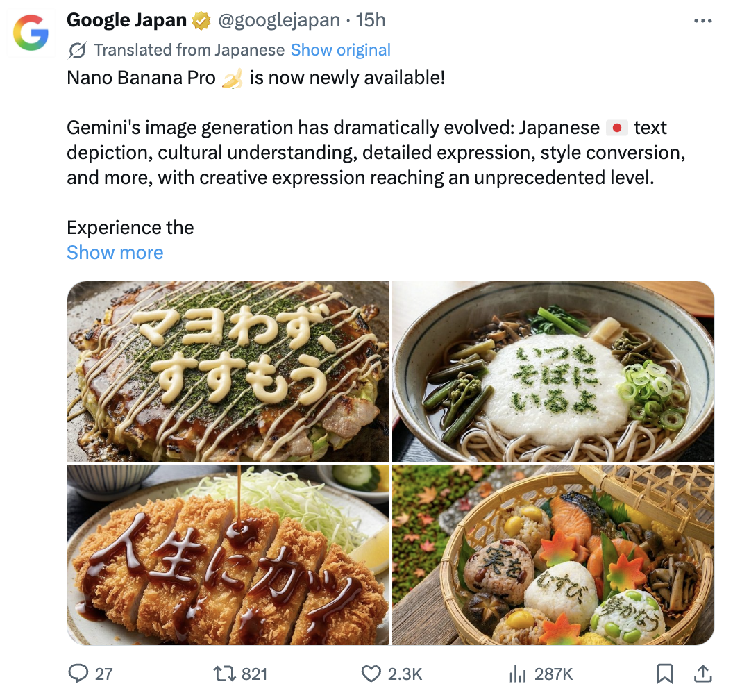The width and height of the screenshot is (733, 700).
Task: Like the post with the heart icon
Action: (x=372, y=673)
